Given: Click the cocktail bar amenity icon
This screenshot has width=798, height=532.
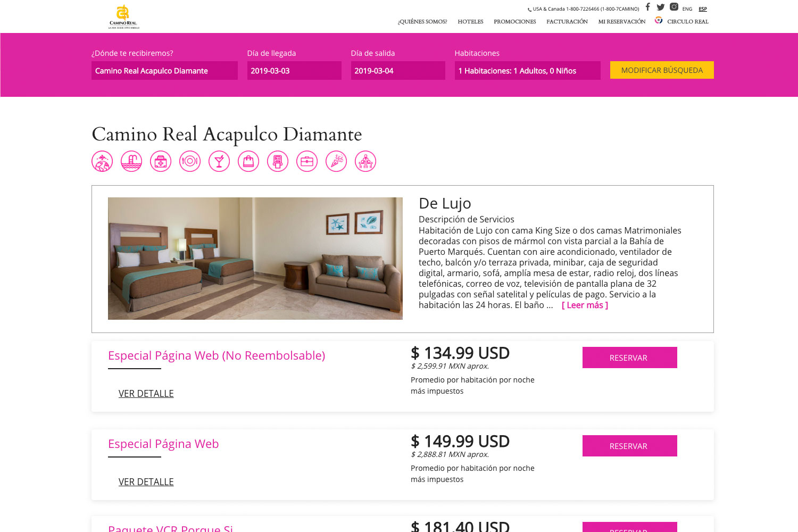Looking at the screenshot, I should (x=219, y=161).
